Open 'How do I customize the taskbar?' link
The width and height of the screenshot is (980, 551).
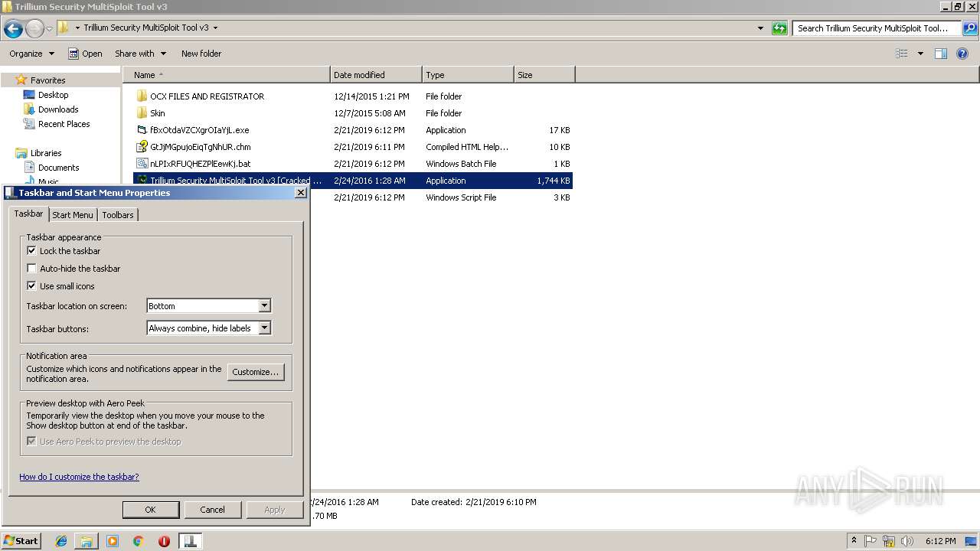[x=79, y=477]
